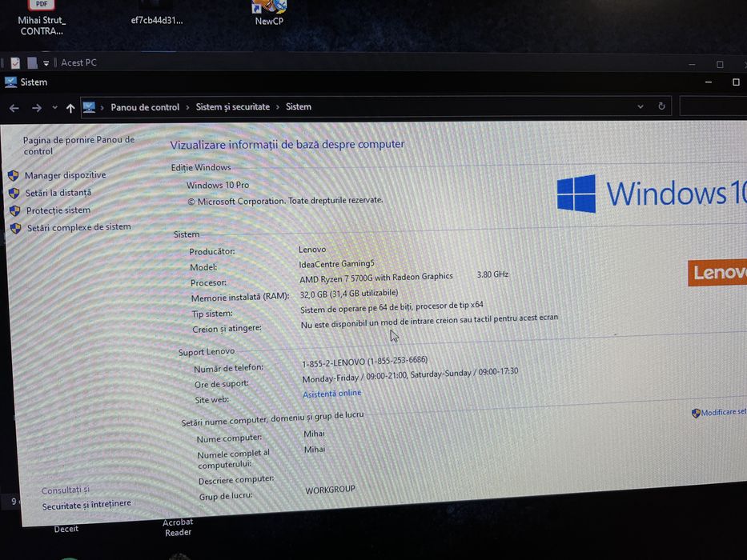Click the 1-855-2-LENOVO phone number text
Viewport: 747px width, 560px height.
(365, 362)
